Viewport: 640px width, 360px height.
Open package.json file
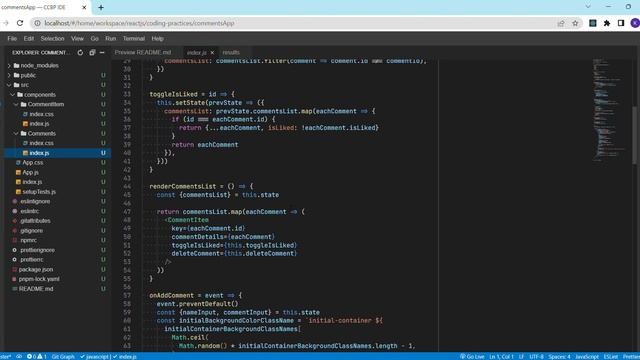36,269
